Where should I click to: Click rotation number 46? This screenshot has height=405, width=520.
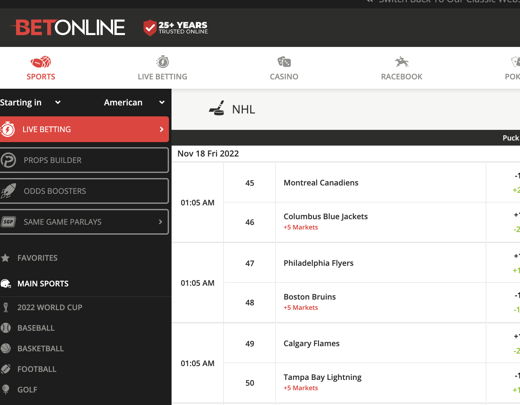pyautogui.click(x=250, y=222)
